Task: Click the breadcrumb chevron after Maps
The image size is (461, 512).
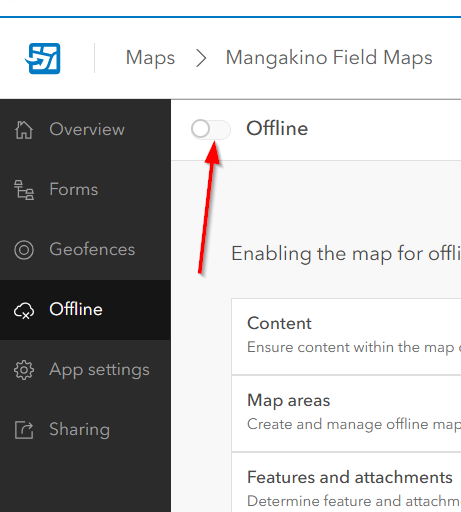Action: pyautogui.click(x=201, y=58)
